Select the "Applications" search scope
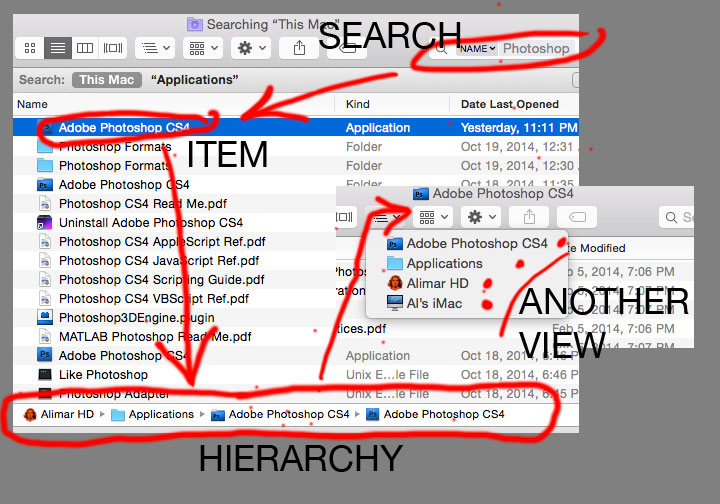 (195, 80)
